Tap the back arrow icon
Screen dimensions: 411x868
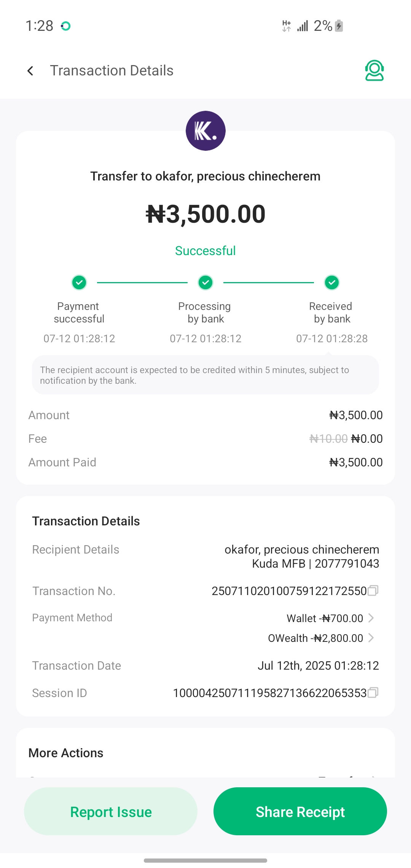click(x=30, y=71)
